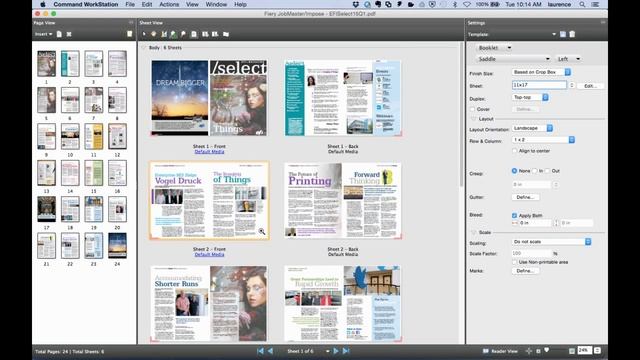
Task: Click the Wi-Fi icon in menu bar
Action: [x=467, y=4]
